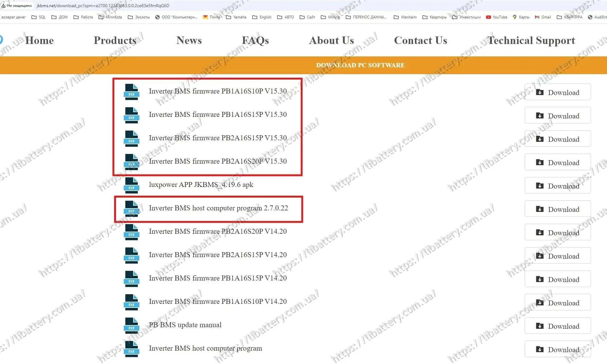
Task: Click EXE icon of the last host computer program
Action: 132,349
